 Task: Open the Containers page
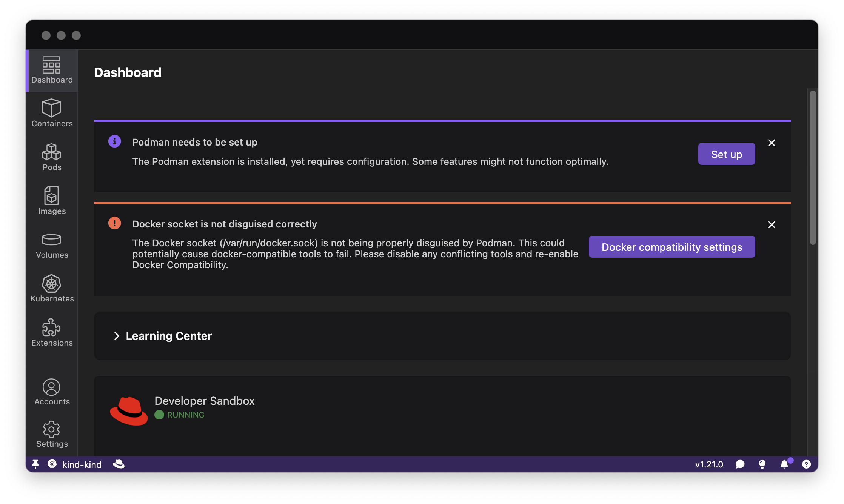click(x=52, y=112)
